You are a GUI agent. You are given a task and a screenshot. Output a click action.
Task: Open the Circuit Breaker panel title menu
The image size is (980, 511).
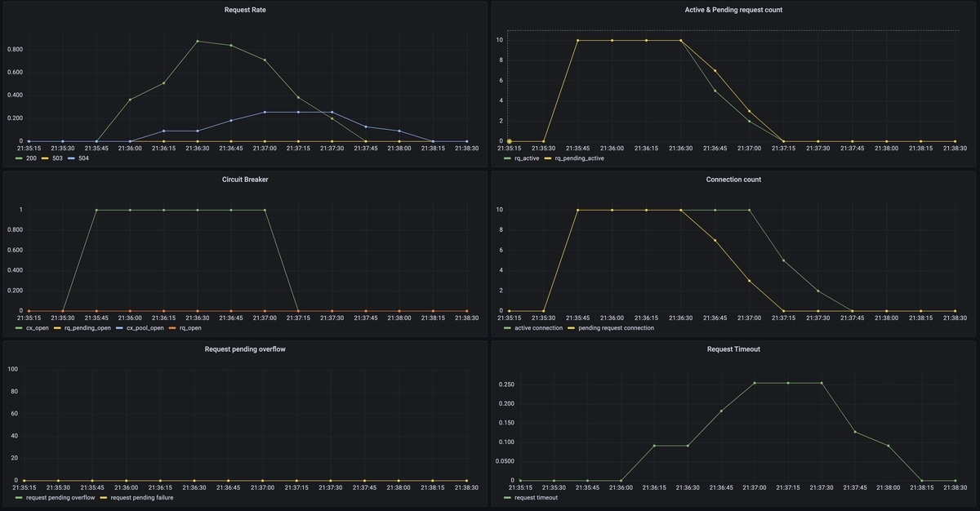pos(245,180)
